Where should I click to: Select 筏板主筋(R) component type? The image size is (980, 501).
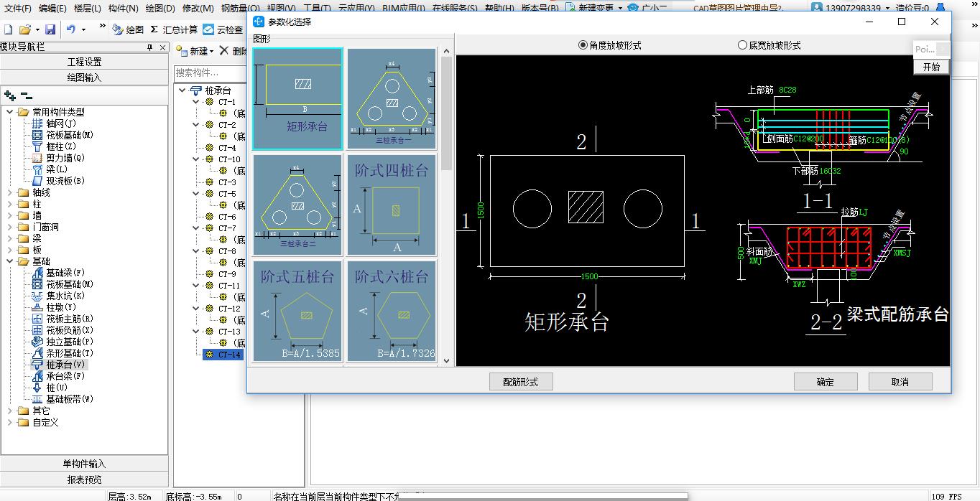[63, 319]
